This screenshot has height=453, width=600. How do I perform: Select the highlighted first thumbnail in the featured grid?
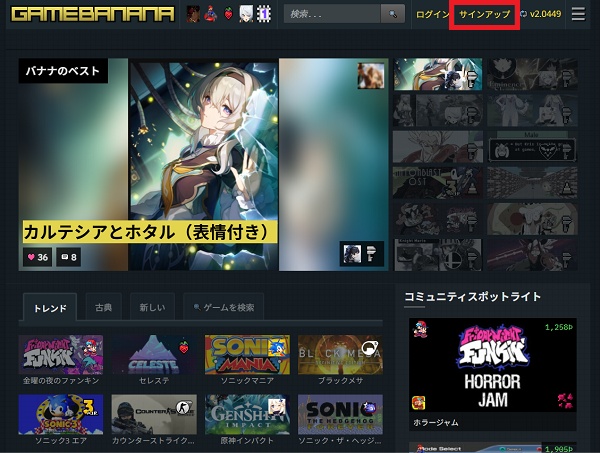click(438, 74)
